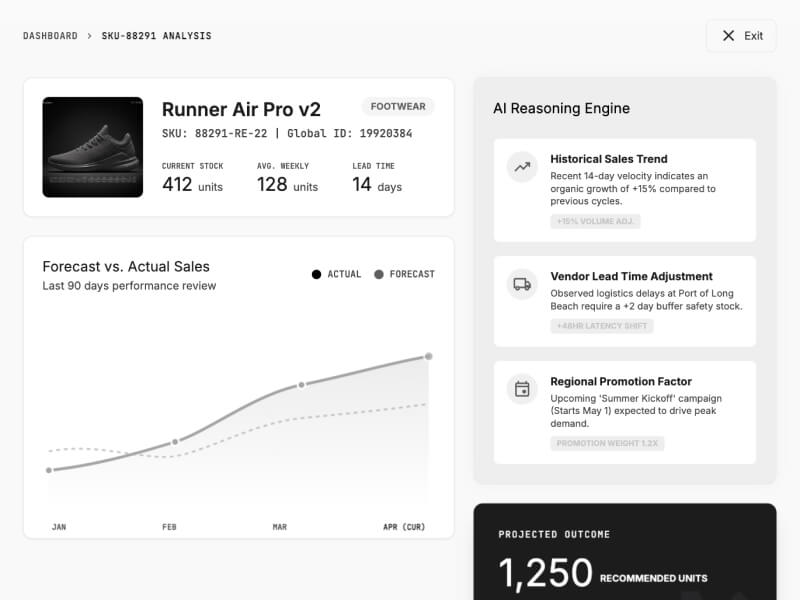Click the X icon beside Exit
800x600 pixels.
(x=729, y=36)
